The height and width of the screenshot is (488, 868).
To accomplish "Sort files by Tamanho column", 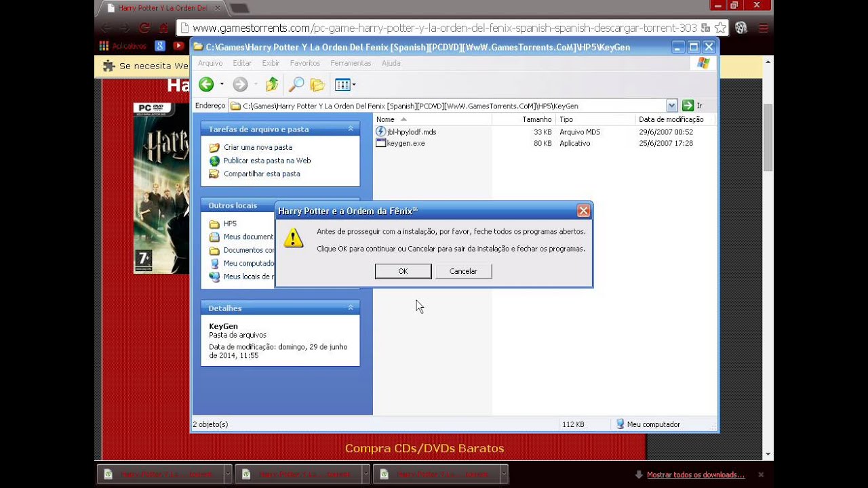I will click(x=524, y=119).
